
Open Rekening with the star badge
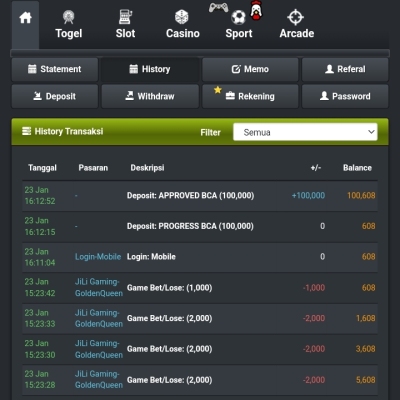(250, 96)
